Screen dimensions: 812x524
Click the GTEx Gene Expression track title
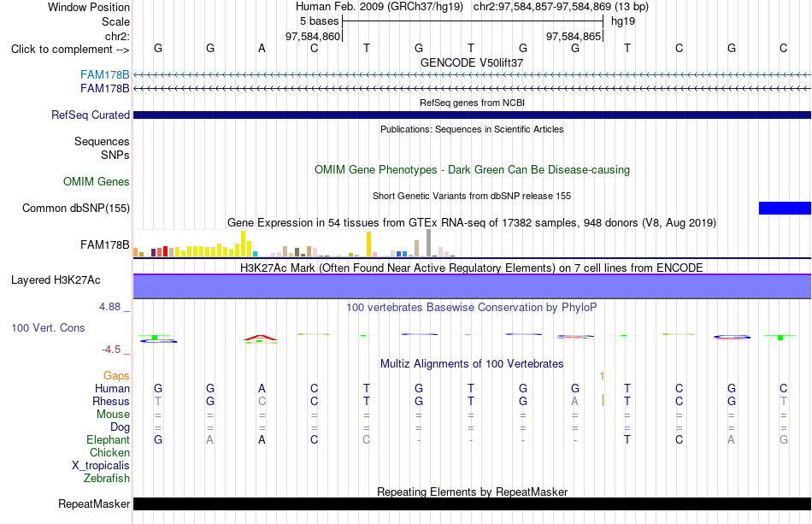[472, 222]
